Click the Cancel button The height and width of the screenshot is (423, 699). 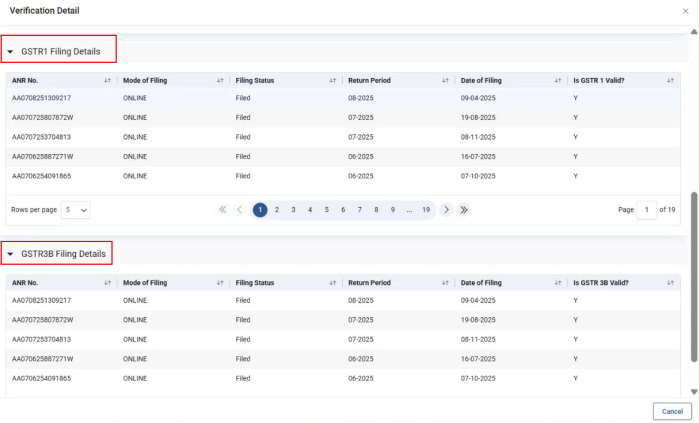tap(672, 411)
